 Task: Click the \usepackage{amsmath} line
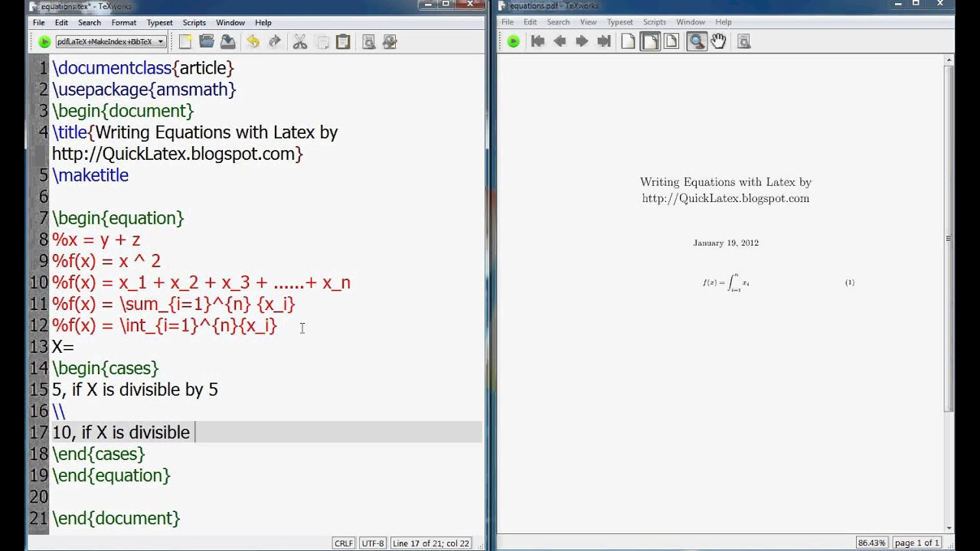[144, 90]
